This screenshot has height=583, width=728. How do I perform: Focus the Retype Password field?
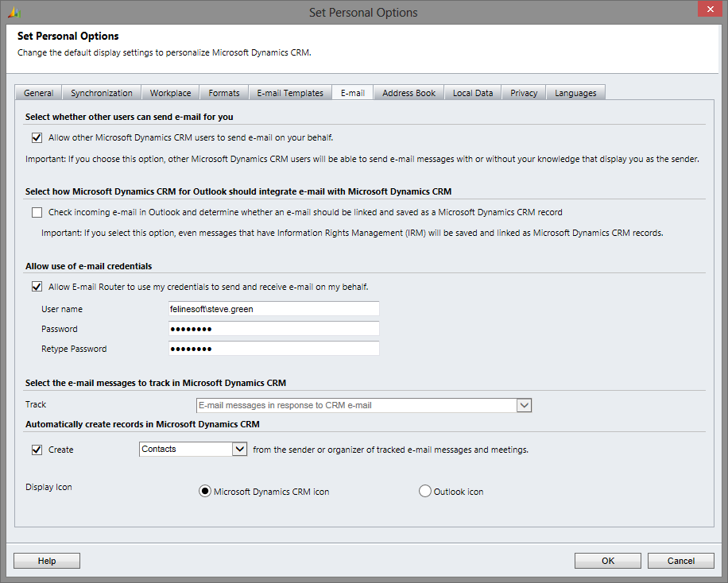coord(273,349)
